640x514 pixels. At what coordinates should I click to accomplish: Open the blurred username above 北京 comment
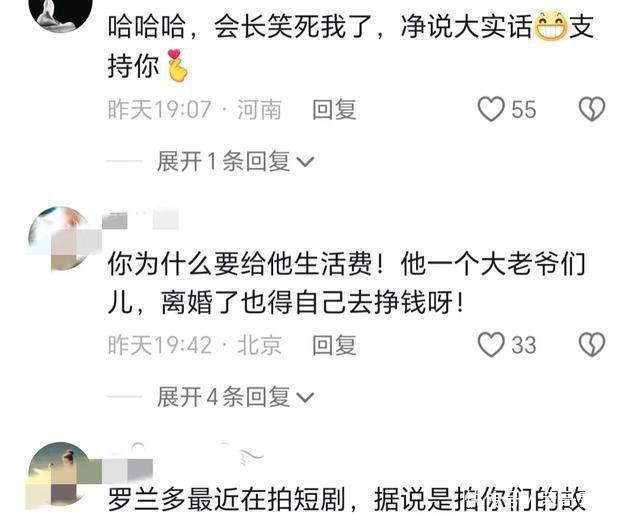[141, 218]
